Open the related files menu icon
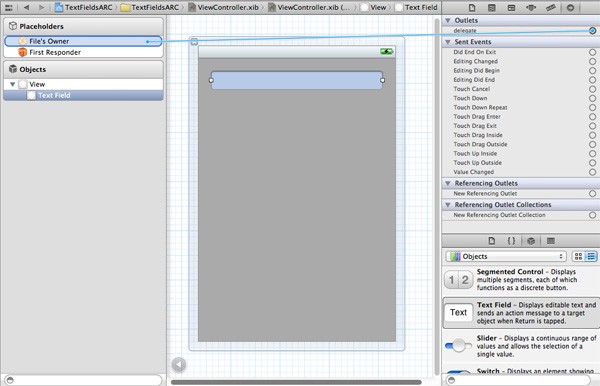Image resolution: width=600 pixels, height=386 pixels. click(8, 7)
